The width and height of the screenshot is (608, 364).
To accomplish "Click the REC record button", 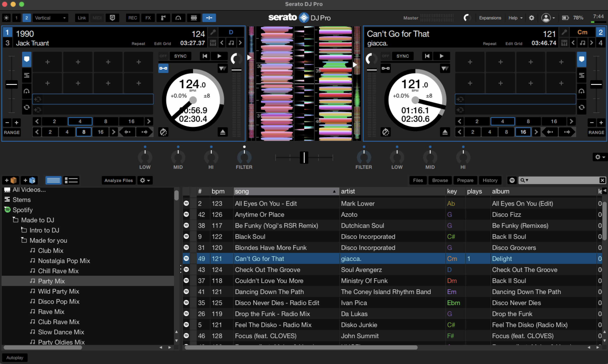I will [x=133, y=18].
